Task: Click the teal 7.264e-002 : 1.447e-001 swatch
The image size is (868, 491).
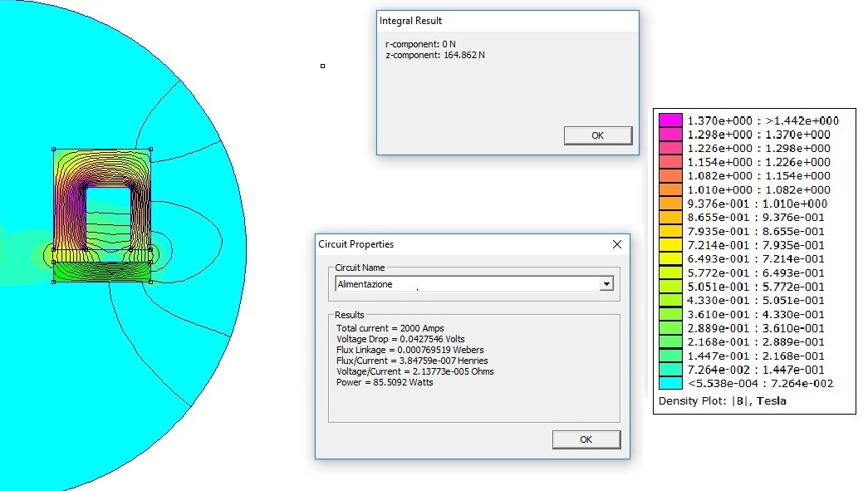Action: click(x=670, y=369)
